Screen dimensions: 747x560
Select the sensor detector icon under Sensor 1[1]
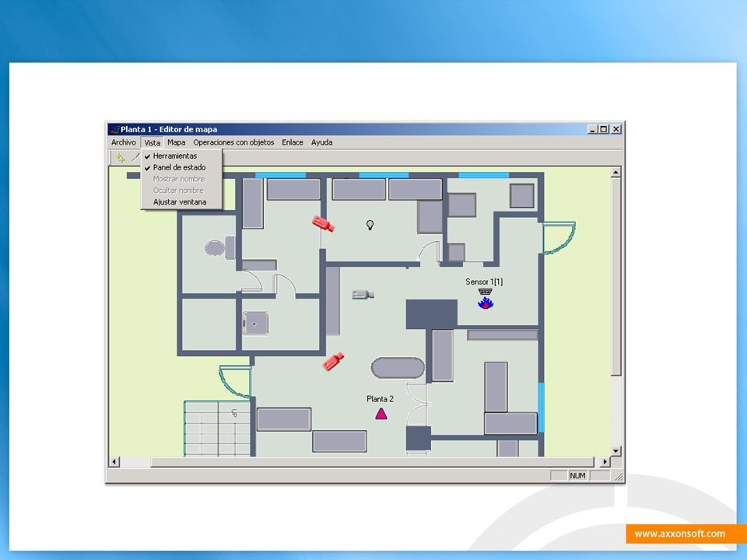tap(485, 292)
